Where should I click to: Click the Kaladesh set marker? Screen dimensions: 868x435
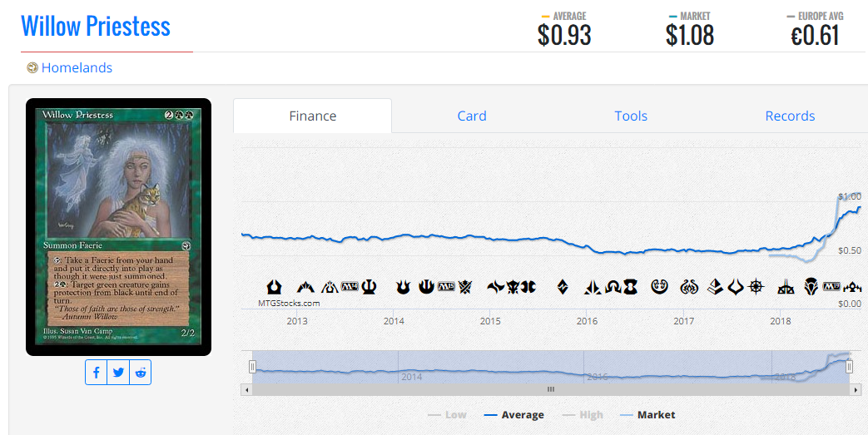[x=659, y=287]
